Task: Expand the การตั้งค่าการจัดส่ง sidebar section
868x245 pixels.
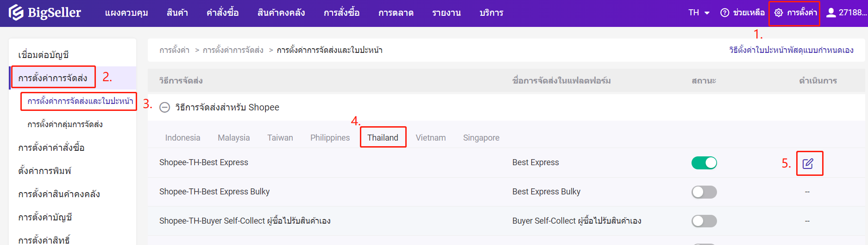Action: point(53,78)
